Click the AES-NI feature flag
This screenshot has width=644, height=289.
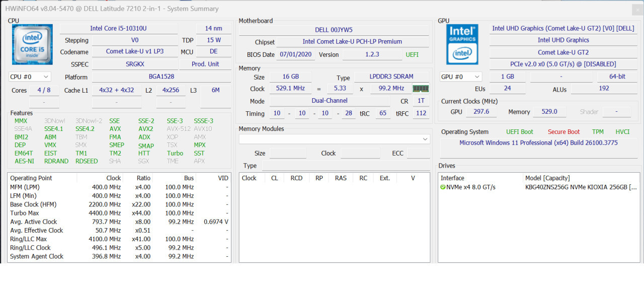tap(24, 161)
